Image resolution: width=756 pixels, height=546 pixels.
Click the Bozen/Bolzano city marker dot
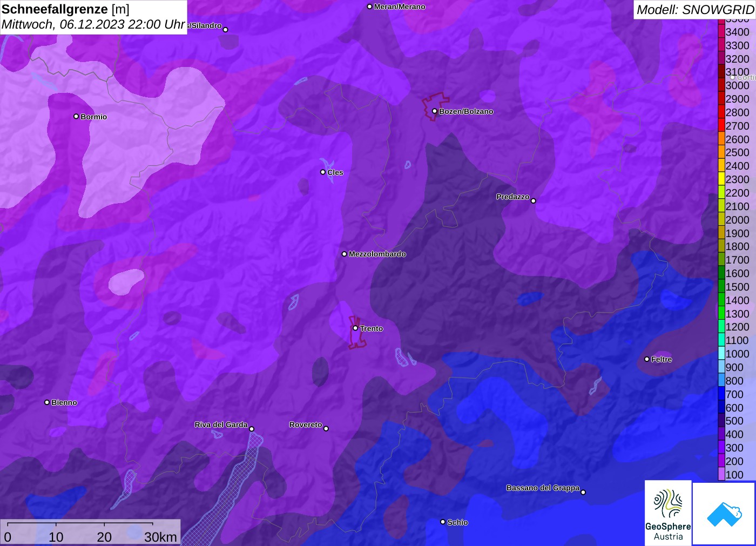click(x=435, y=111)
